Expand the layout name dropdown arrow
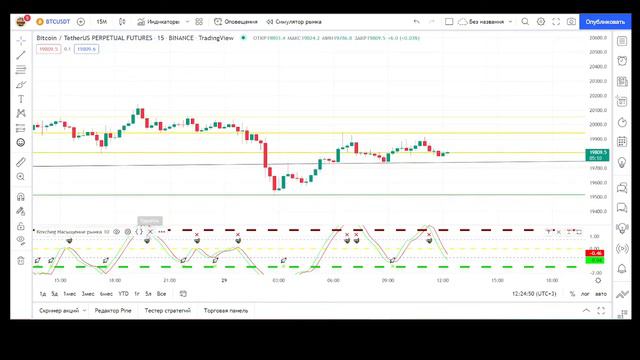The image size is (640, 360). pos(510,22)
